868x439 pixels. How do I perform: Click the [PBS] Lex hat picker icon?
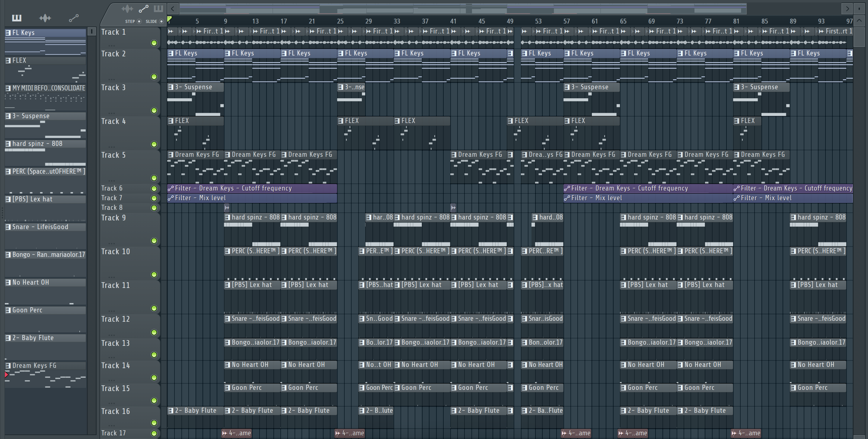coord(8,199)
